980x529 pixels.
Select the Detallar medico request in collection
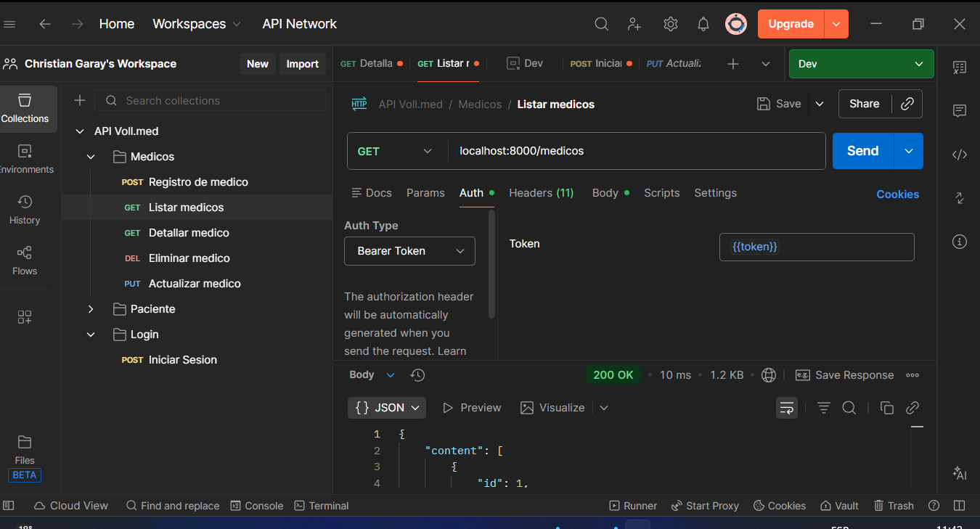coord(189,233)
